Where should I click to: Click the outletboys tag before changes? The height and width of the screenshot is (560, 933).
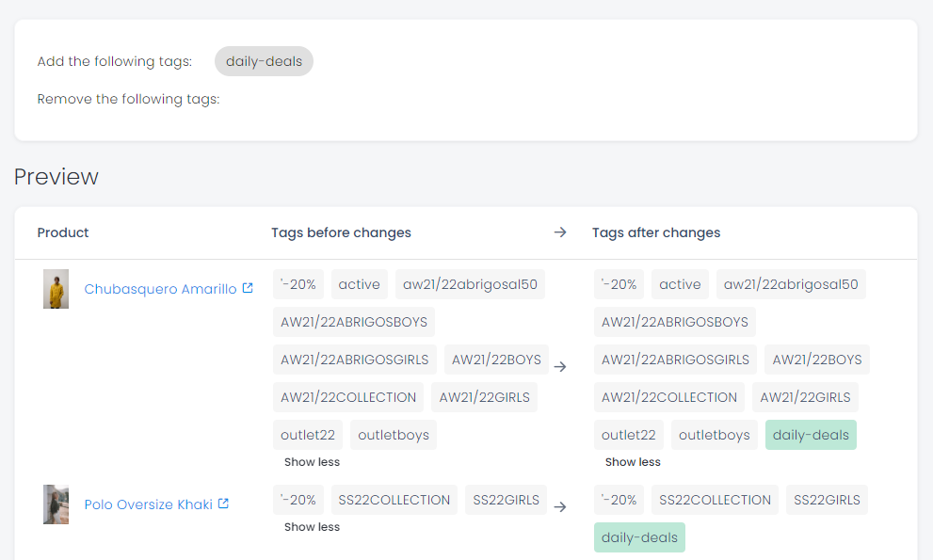[x=394, y=435]
